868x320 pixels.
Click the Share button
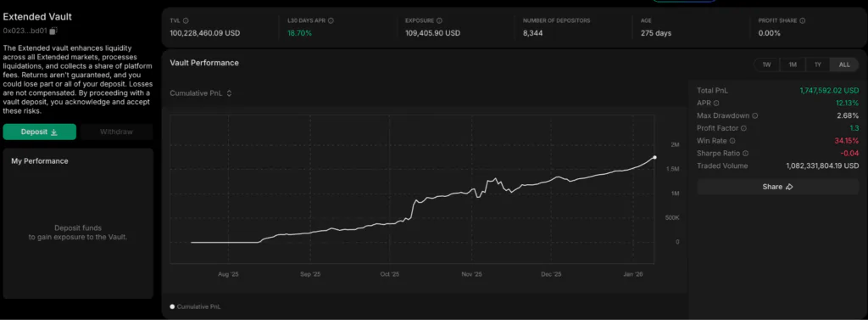(x=778, y=187)
